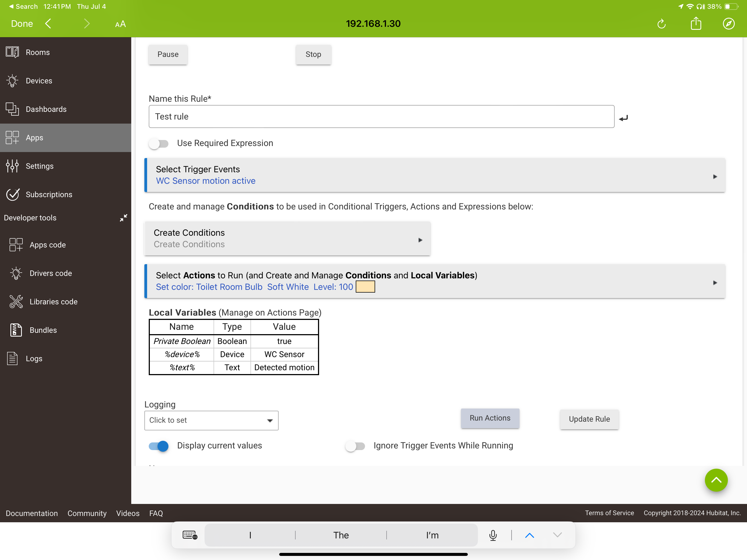Tap Done in the browser bar
Image resolution: width=747 pixels, height=560 pixels.
point(22,24)
